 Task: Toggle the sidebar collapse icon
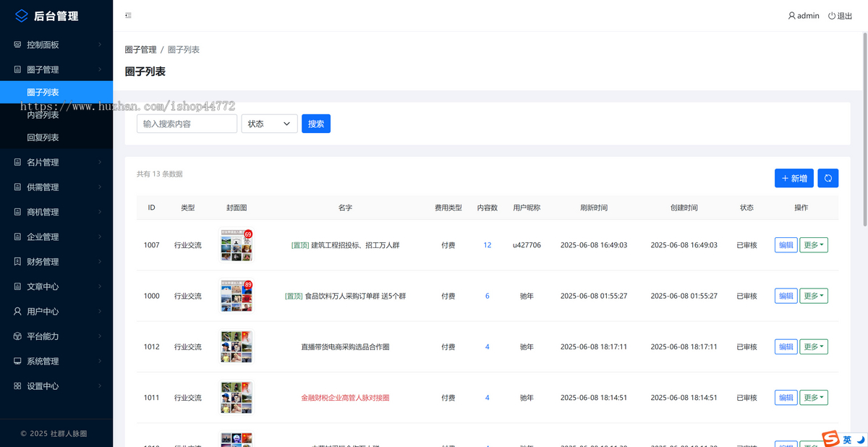click(128, 15)
